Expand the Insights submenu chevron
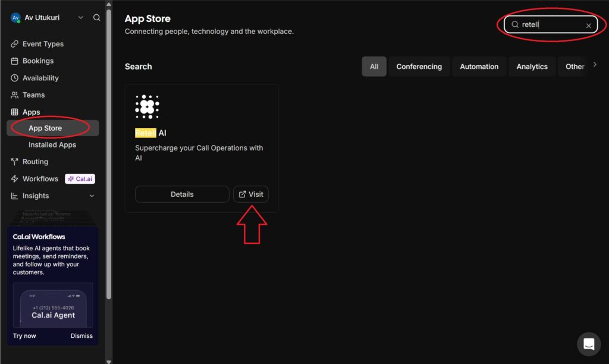The height and width of the screenshot is (364, 609). [x=92, y=196]
